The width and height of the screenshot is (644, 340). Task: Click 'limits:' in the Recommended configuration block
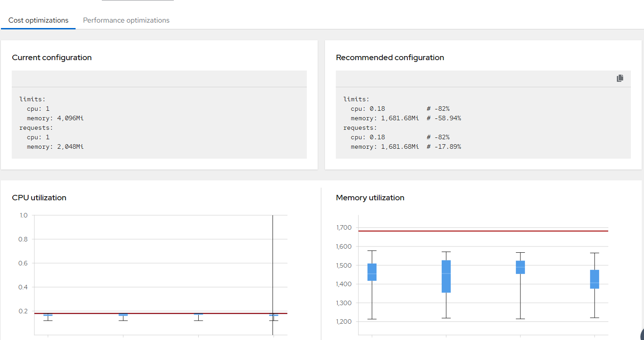click(357, 99)
